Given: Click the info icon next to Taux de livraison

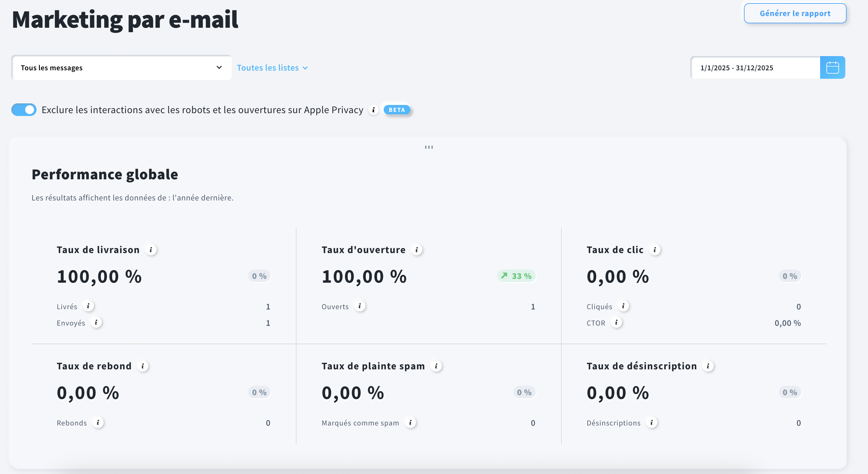Looking at the screenshot, I should pos(151,250).
